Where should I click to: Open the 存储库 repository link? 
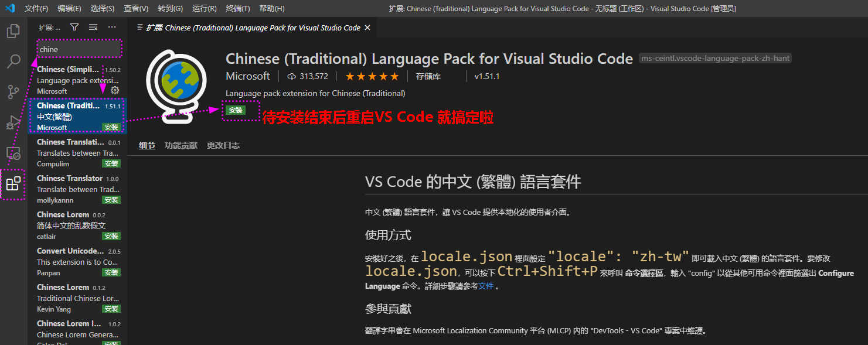coord(428,76)
